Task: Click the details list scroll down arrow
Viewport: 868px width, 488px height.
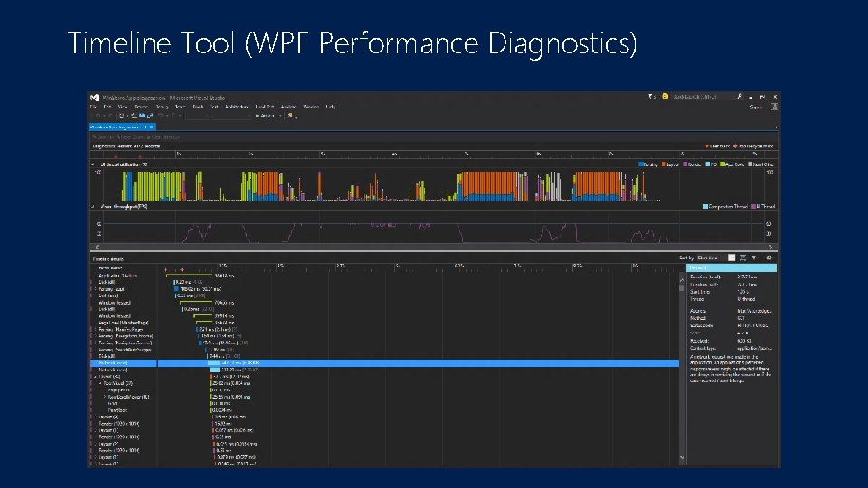Action: 682,457
